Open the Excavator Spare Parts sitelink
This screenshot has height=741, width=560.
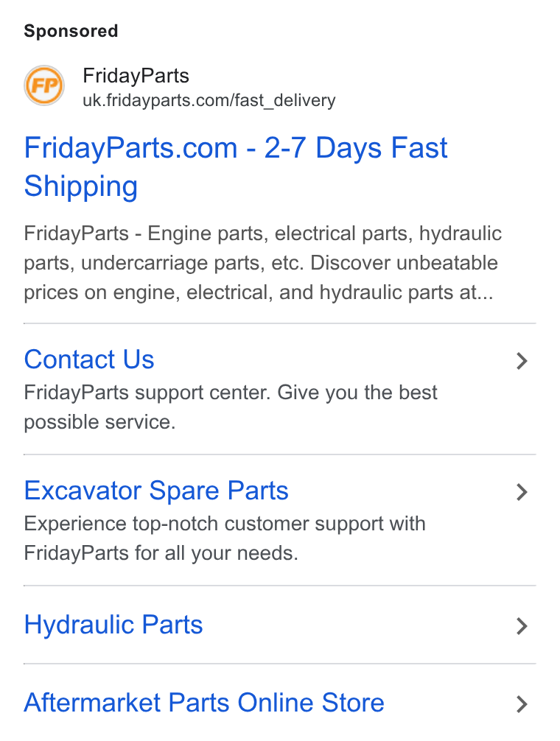pos(156,491)
